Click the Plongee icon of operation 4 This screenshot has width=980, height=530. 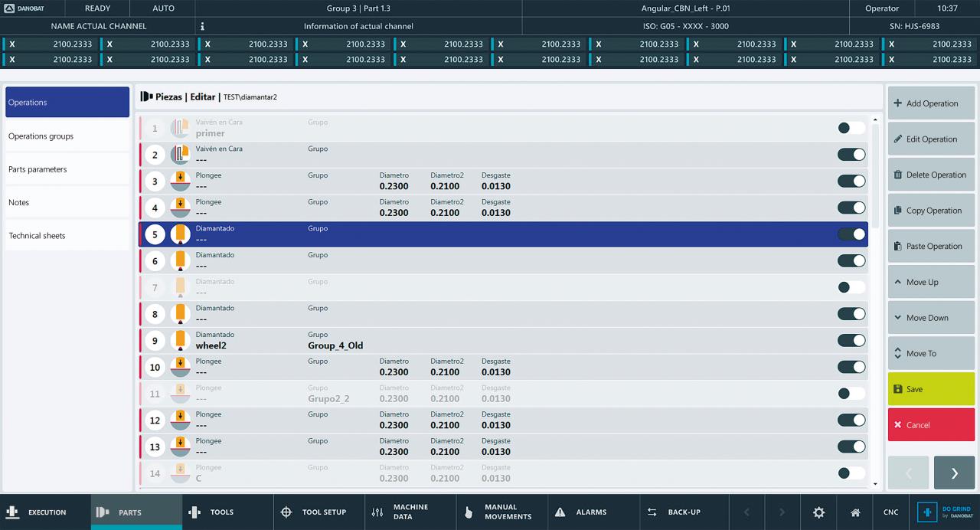click(180, 208)
